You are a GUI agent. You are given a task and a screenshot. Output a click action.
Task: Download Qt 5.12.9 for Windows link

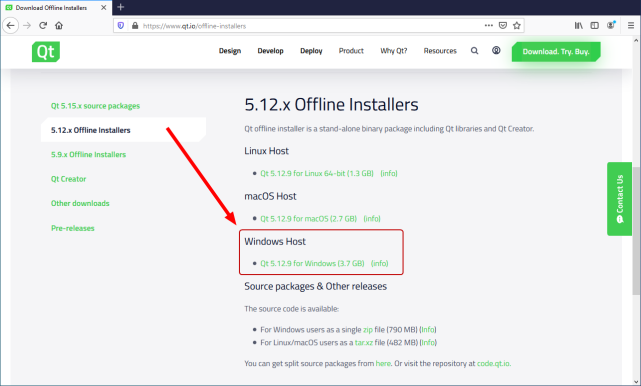pyautogui.click(x=312, y=263)
